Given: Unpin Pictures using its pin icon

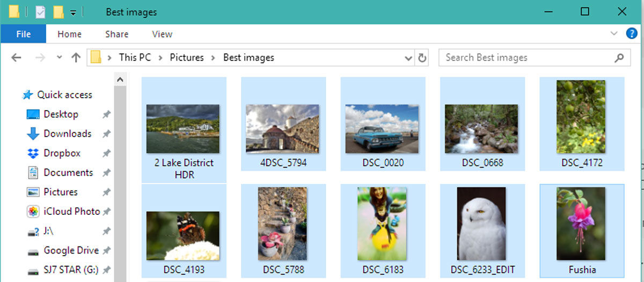Looking at the screenshot, I should [x=106, y=192].
